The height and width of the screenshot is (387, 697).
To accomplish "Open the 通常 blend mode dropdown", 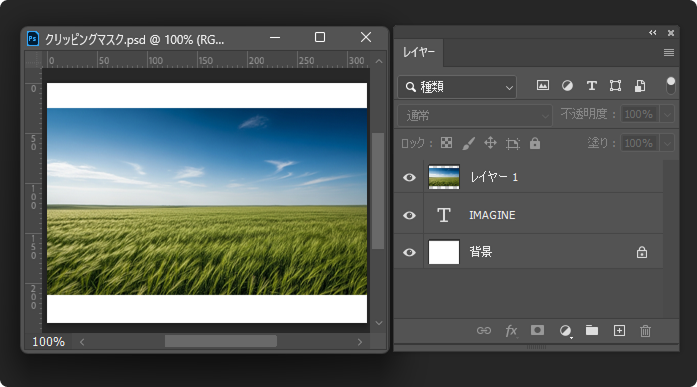I will (475, 116).
